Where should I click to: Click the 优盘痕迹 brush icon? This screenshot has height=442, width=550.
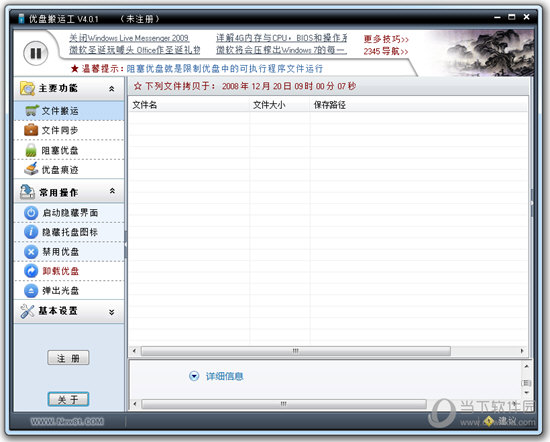tap(31, 169)
